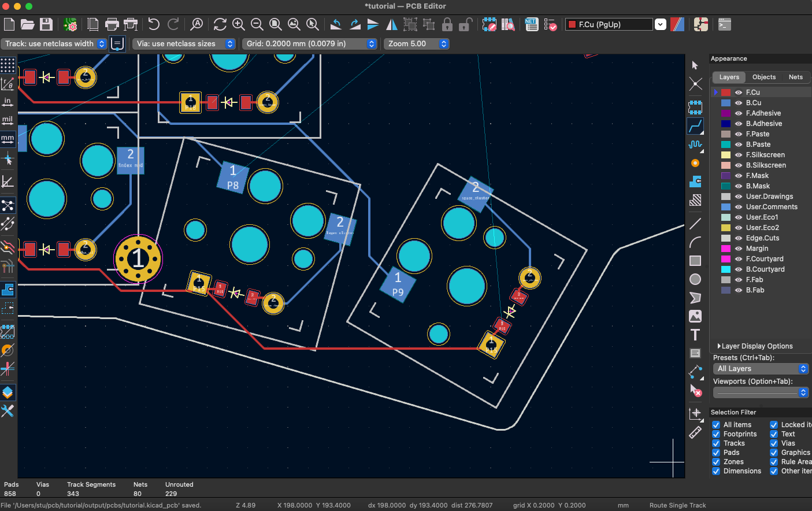
Task: Disable Dimensions in the Selection Filter
Action: click(715, 471)
